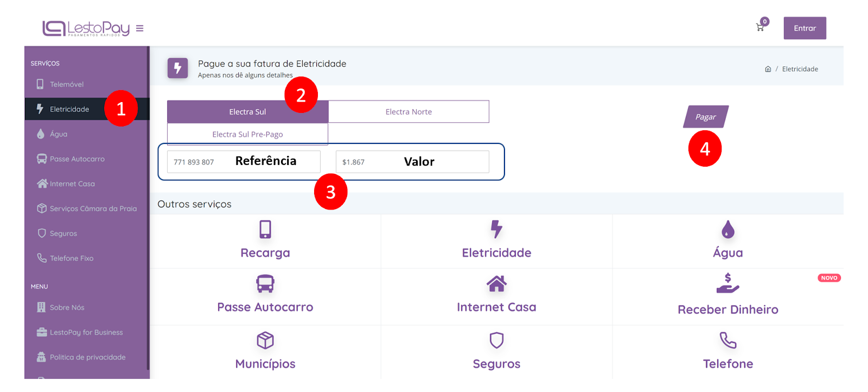Click the bus icon beside sidebar Passe Autocarro
Image resolution: width=868 pixels, height=392 pixels.
(42, 159)
